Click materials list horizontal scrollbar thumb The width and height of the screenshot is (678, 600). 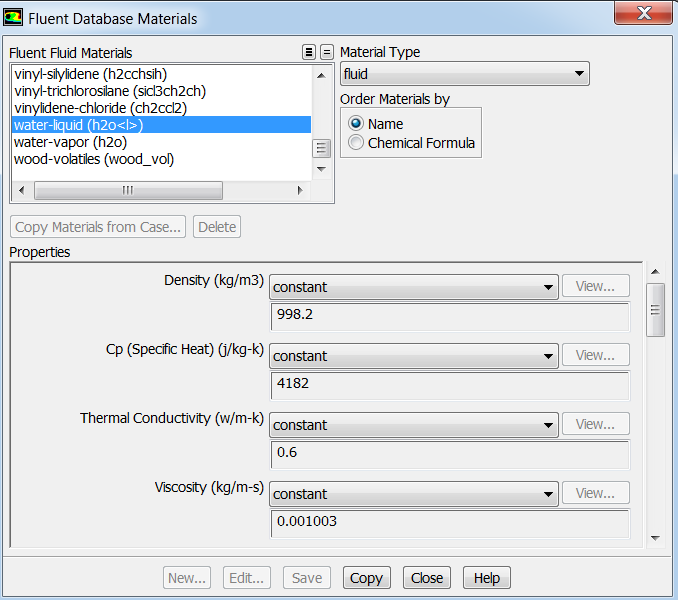[x=128, y=190]
